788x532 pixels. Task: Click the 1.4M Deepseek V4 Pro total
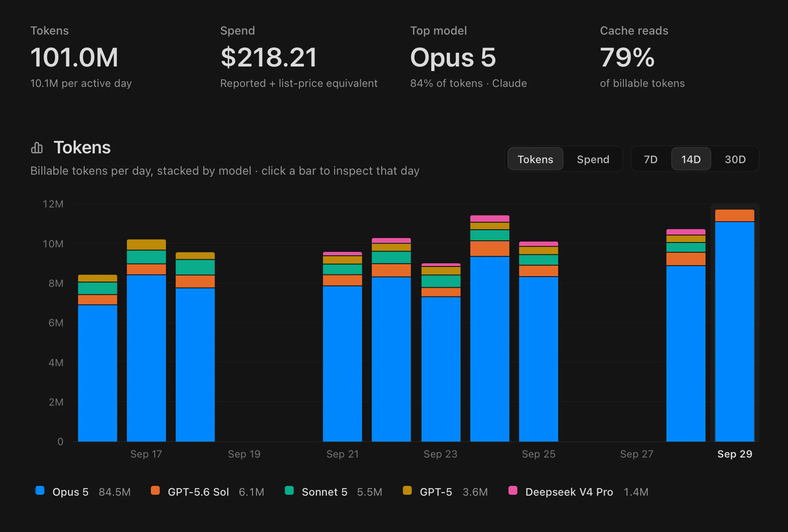click(x=636, y=492)
